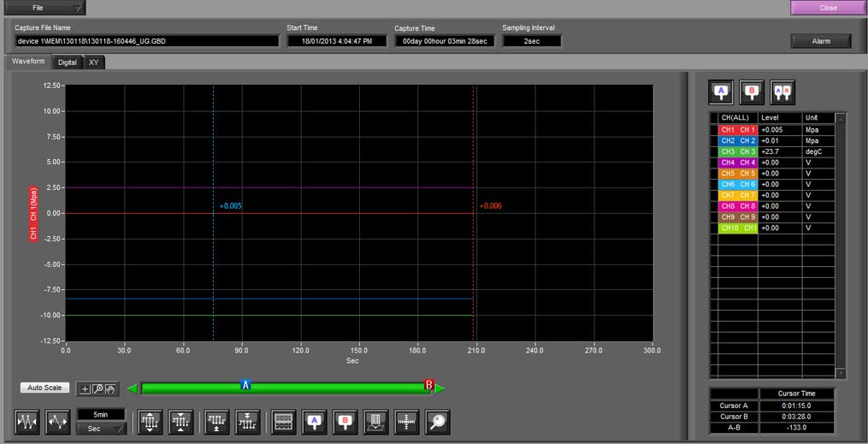The image size is (868, 444).
Task: Click the bottom toolbar Cursor B icon
Action: [345, 423]
